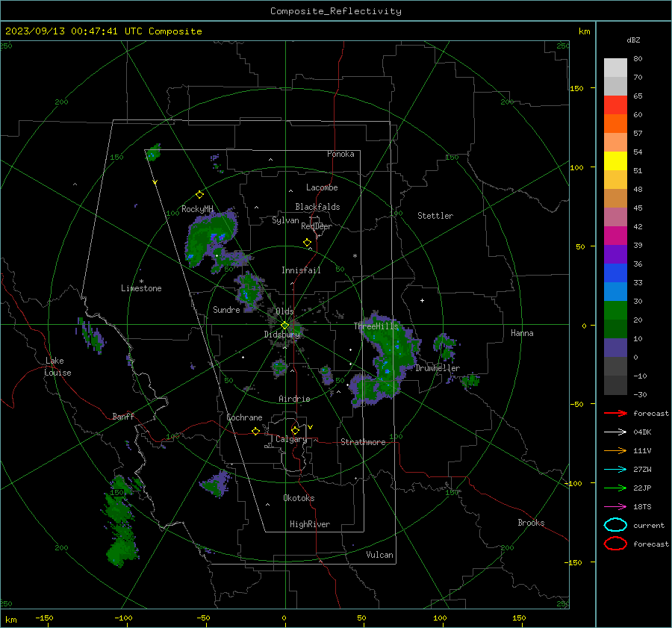Click the dBZ legend heading
The height and width of the screenshot is (628, 672).
point(633,40)
